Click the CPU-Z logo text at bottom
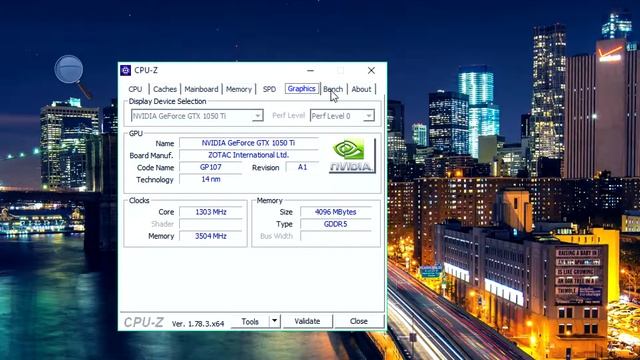This screenshot has width=640, height=360. click(x=144, y=322)
